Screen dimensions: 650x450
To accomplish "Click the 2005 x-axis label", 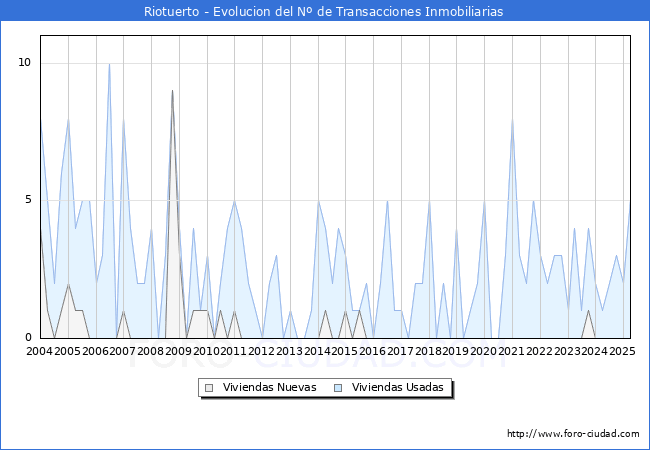I will click(x=68, y=351).
